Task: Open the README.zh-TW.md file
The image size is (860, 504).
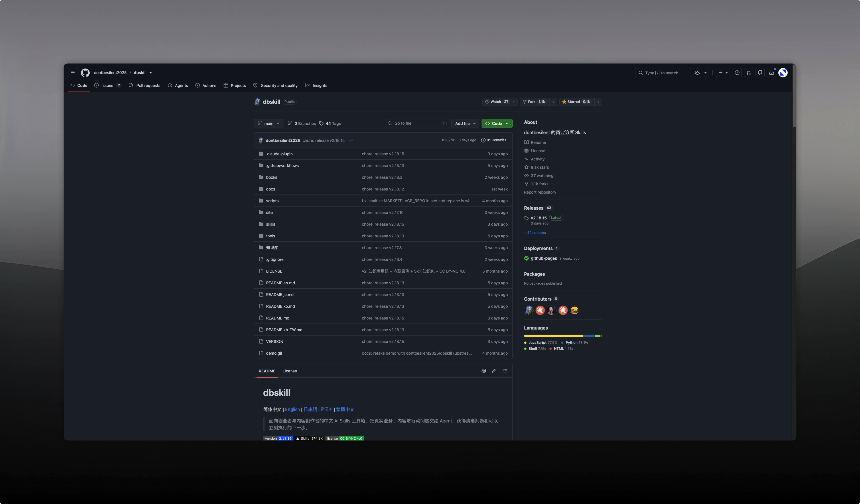Action: click(x=284, y=330)
